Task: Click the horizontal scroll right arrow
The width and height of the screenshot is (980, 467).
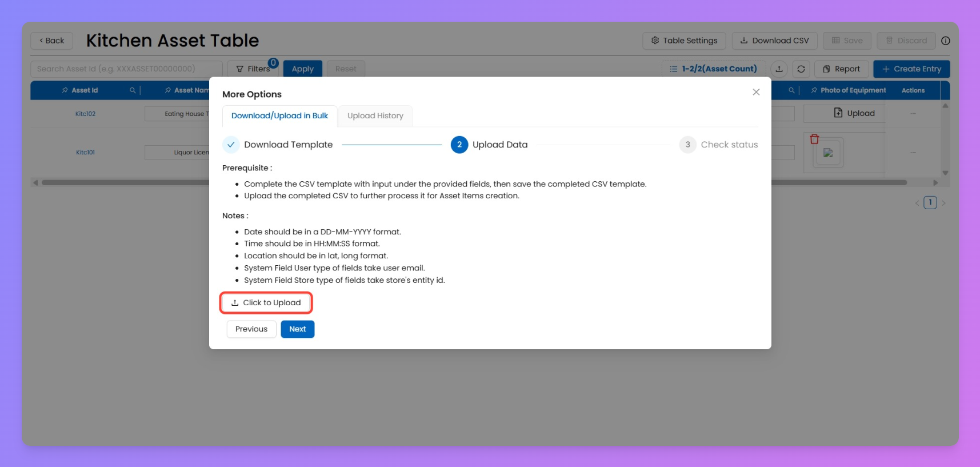Action: point(935,183)
